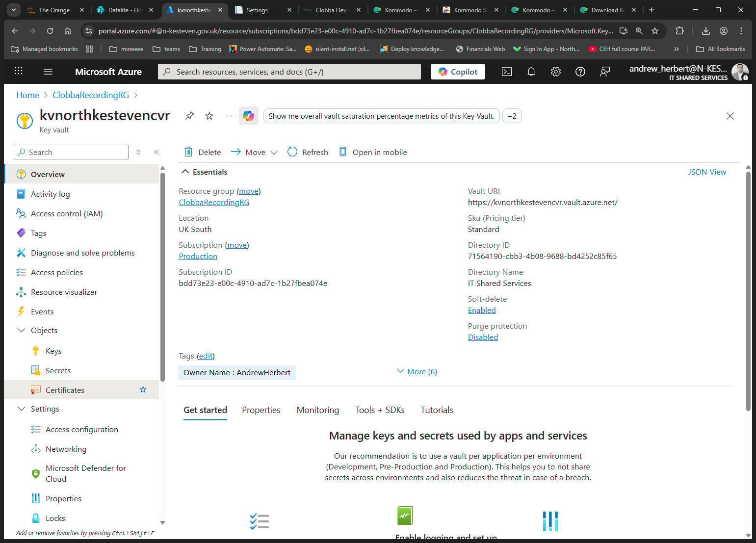
Task: Collapse the Settings menu group
Action: 21,409
